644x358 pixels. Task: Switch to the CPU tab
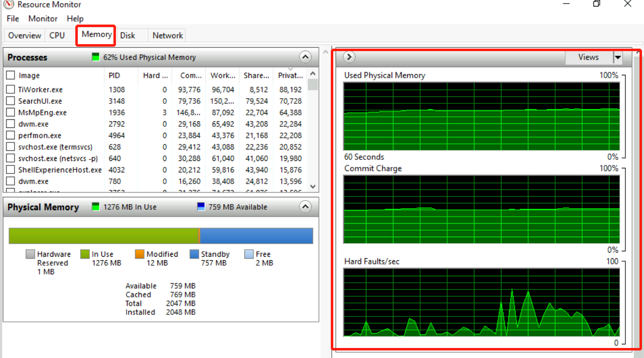[x=57, y=36]
